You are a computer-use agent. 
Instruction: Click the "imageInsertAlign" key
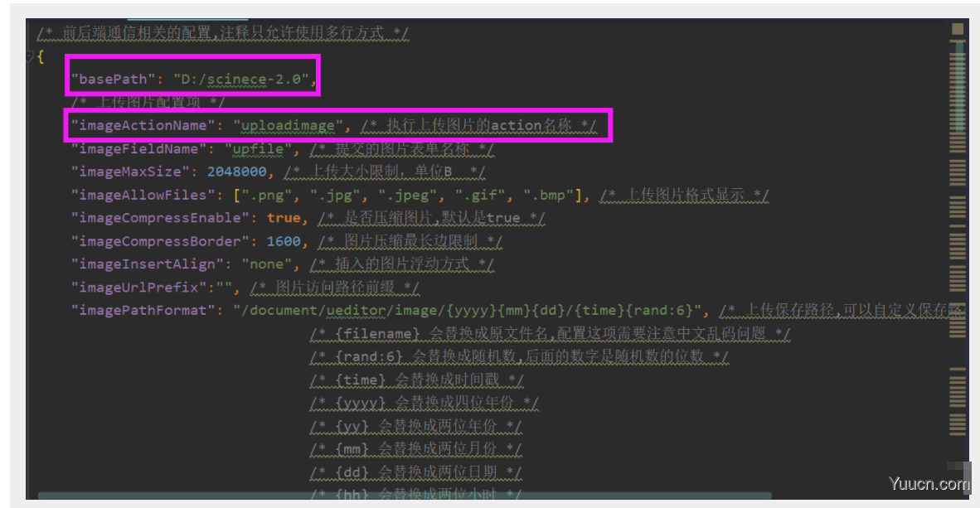[147, 264]
